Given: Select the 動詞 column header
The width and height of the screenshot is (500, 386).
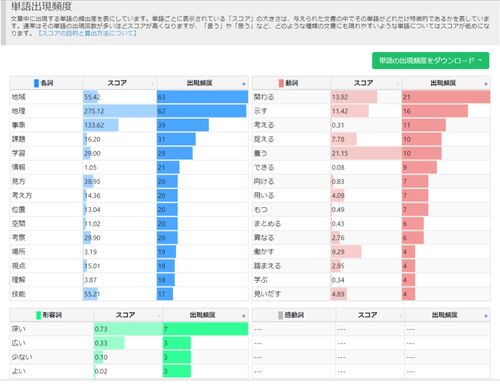Looking at the screenshot, I should [x=291, y=83].
